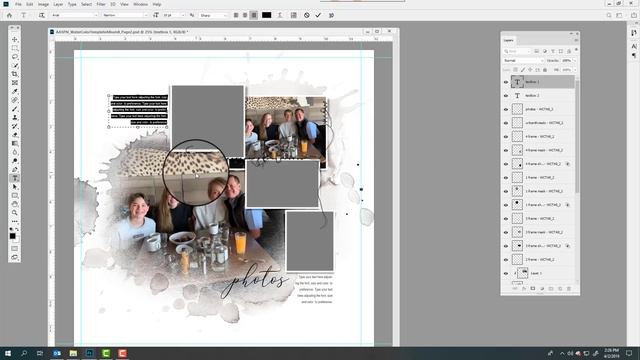
Task: Open File Explorer from the taskbar
Action: (x=73, y=353)
